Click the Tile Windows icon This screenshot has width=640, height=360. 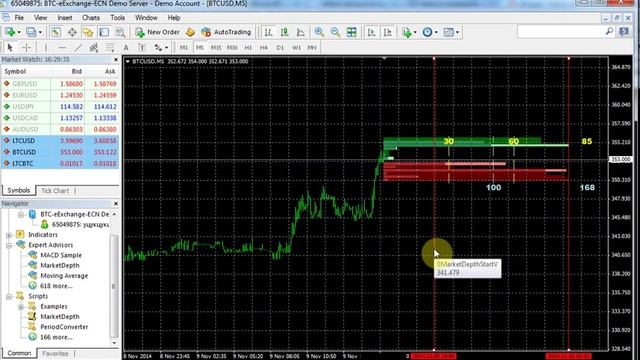click(x=351, y=32)
